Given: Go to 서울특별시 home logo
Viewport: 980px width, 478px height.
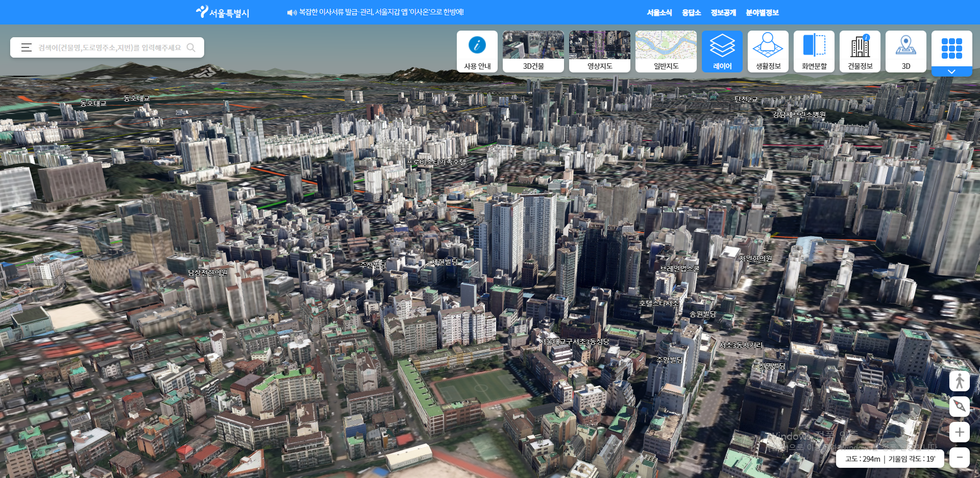Looking at the screenshot, I should [223, 12].
